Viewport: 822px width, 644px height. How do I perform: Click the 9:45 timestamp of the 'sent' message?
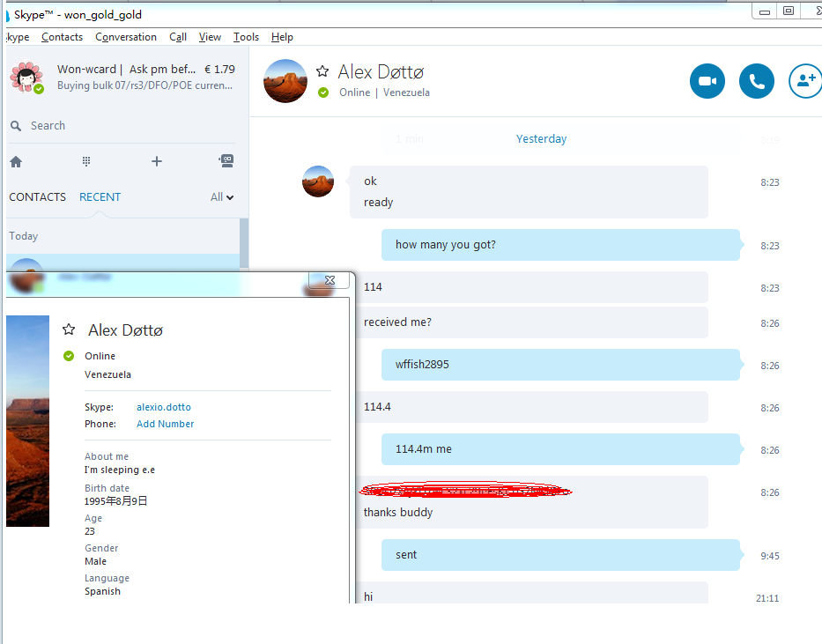pyautogui.click(x=769, y=556)
